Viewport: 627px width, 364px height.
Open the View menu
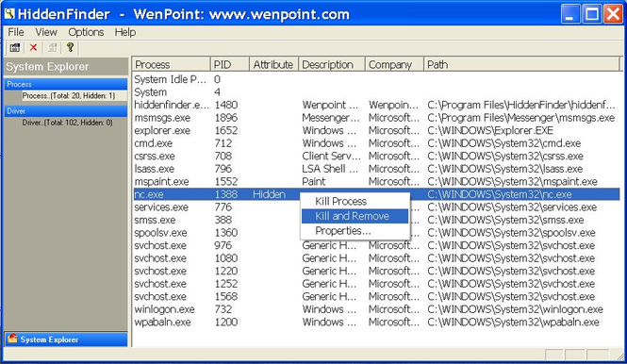46,32
